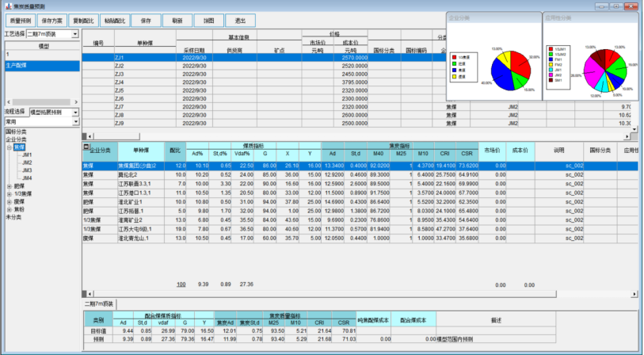Expand the 焦粉 tree node
The image size is (644, 355).
[9, 209]
